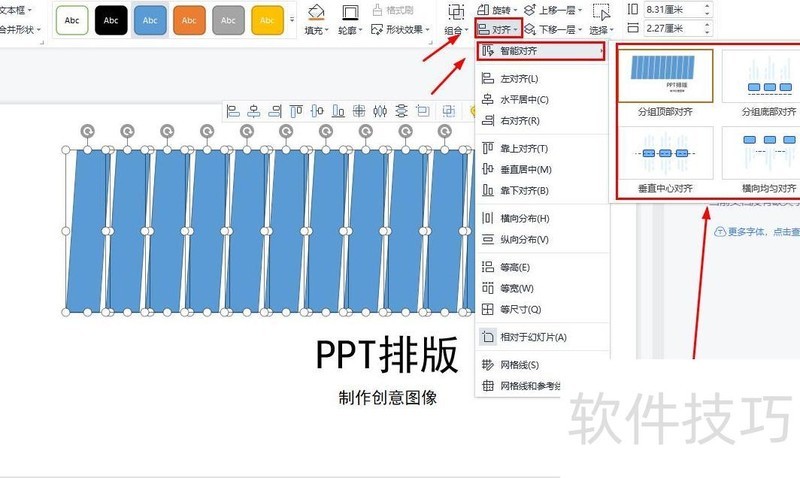Choose 垂直居中(M) from the align menu
Screen dimensions: 800x478
coord(542,169)
